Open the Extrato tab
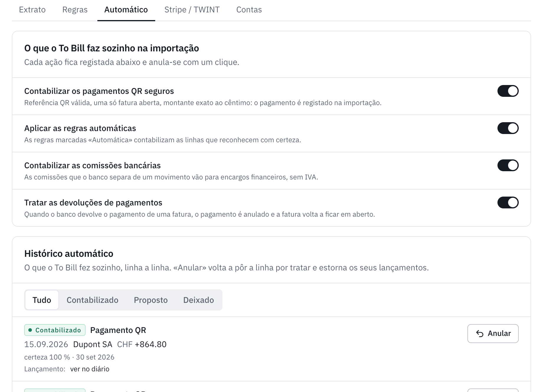This screenshot has width=550, height=392. 32,10
